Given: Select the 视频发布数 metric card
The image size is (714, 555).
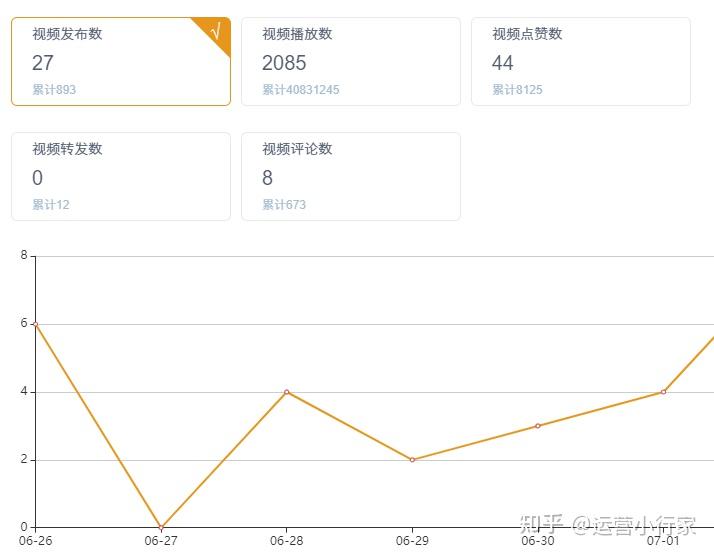Looking at the screenshot, I should [x=120, y=61].
